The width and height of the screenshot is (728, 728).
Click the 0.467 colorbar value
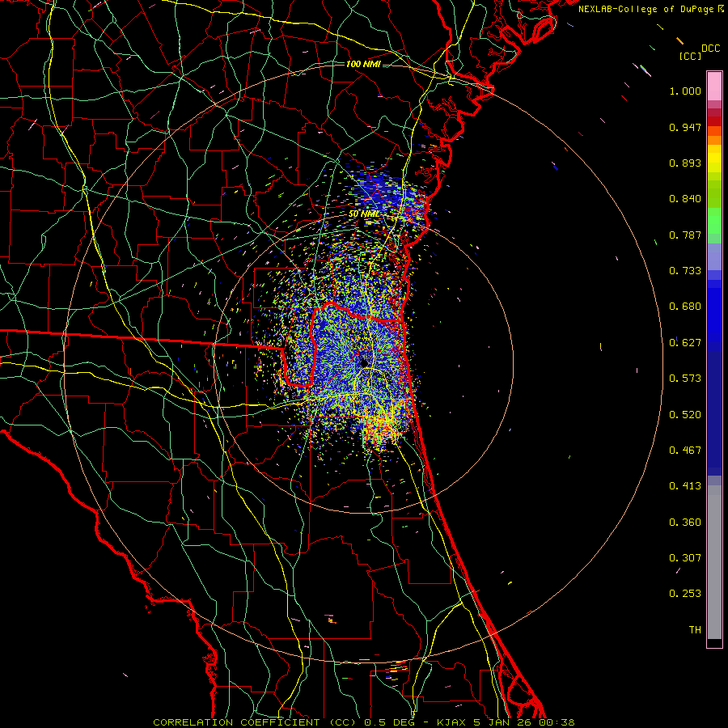point(685,451)
